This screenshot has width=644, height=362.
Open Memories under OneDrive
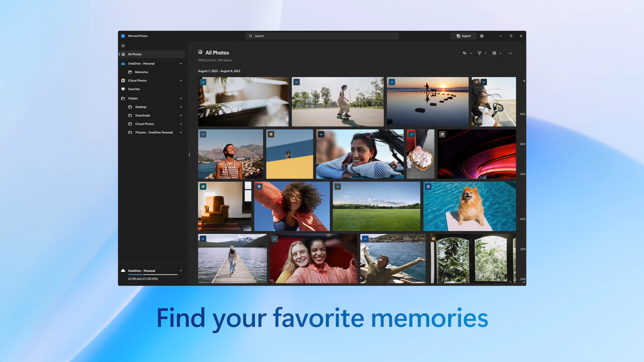141,72
